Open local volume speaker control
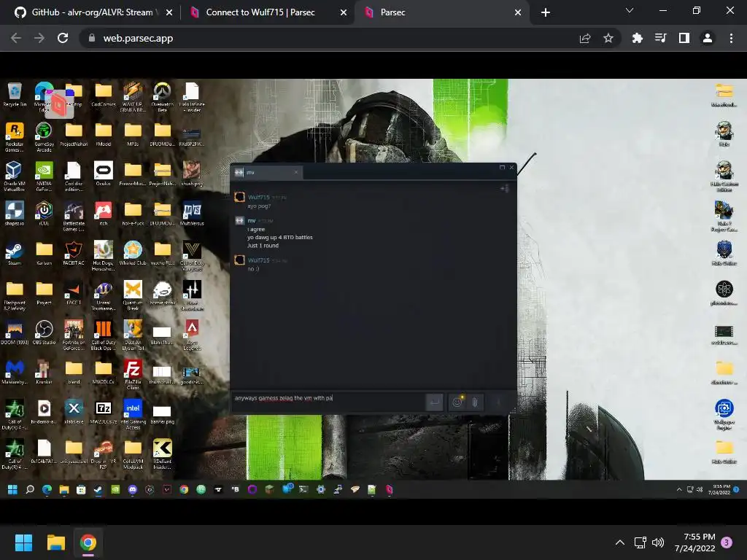 click(658, 542)
